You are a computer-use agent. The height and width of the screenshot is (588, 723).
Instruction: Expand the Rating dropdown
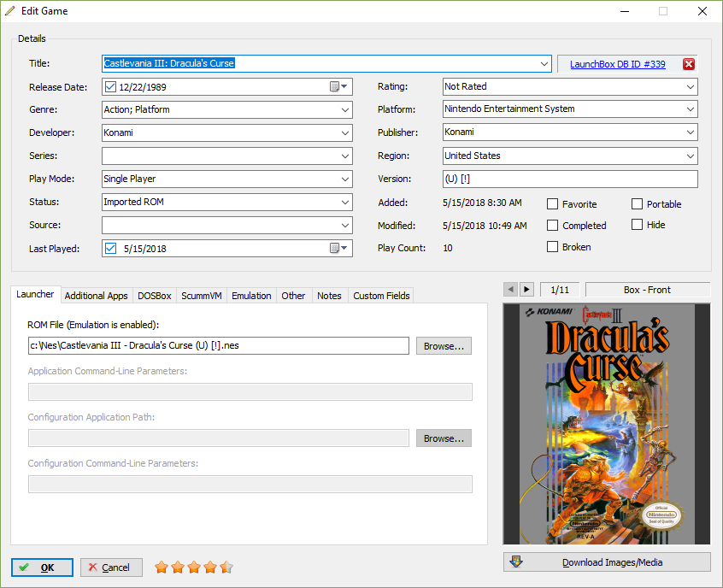pos(691,86)
